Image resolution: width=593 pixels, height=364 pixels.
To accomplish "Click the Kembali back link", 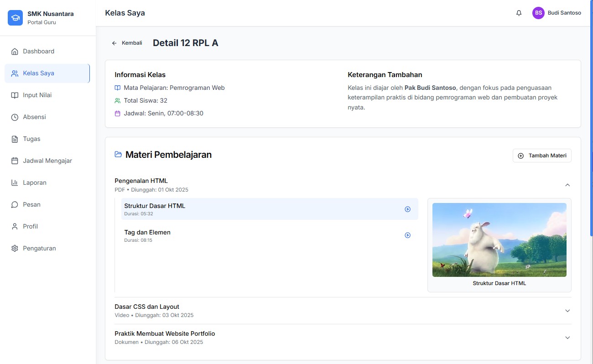I will [x=127, y=43].
